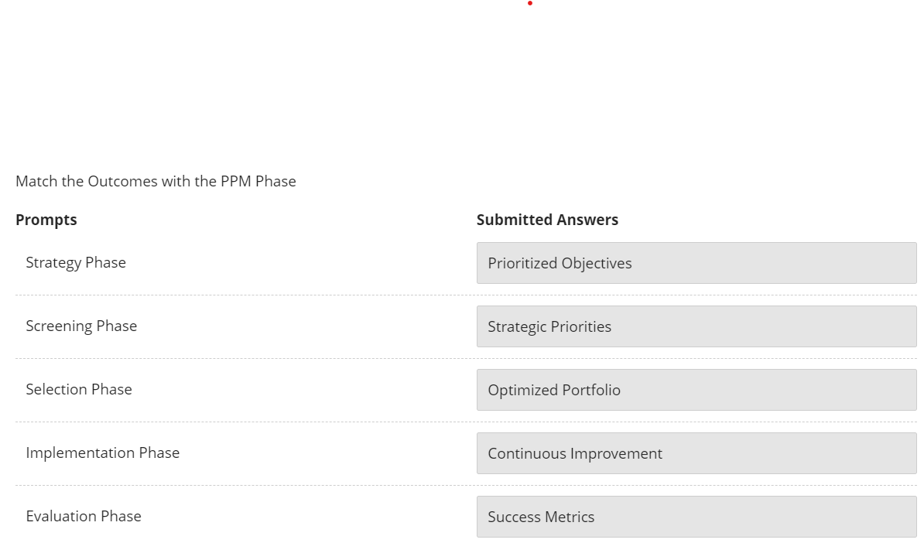This screenshot has width=924, height=560.
Task: Click the Evaluation Phase prompt
Action: [84, 516]
